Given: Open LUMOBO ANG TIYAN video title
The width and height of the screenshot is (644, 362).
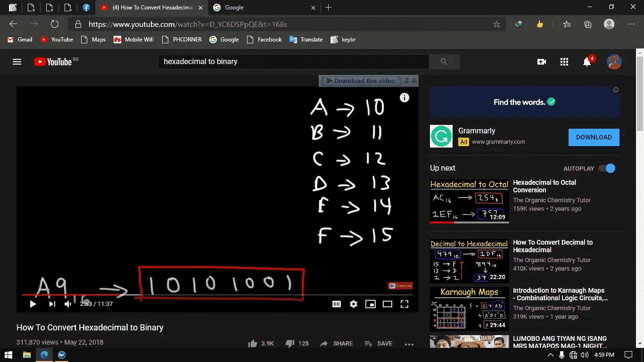Looking at the screenshot, I should pyautogui.click(x=560, y=342).
